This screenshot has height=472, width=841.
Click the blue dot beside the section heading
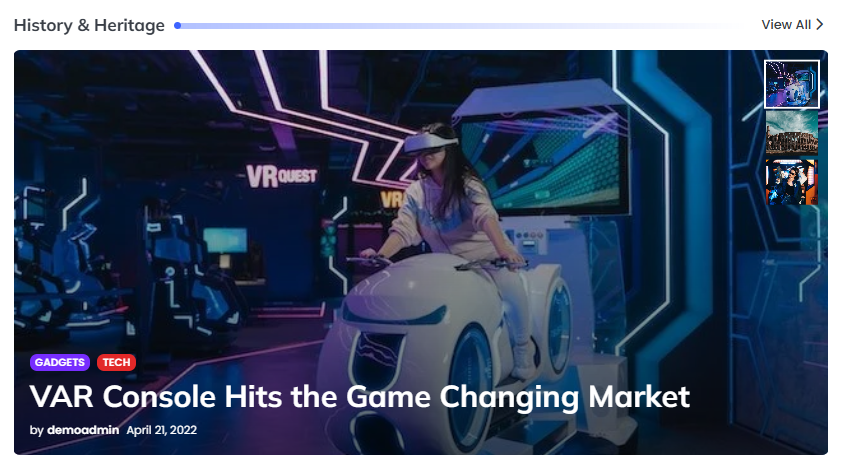click(x=178, y=25)
